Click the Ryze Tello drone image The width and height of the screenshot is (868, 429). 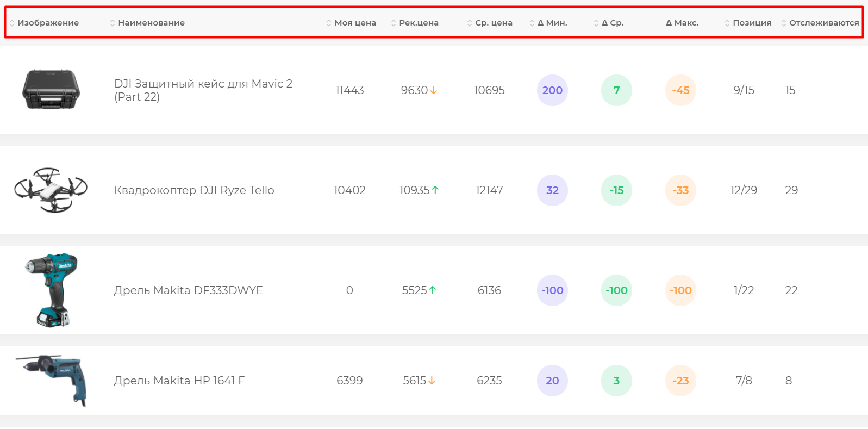pos(51,190)
